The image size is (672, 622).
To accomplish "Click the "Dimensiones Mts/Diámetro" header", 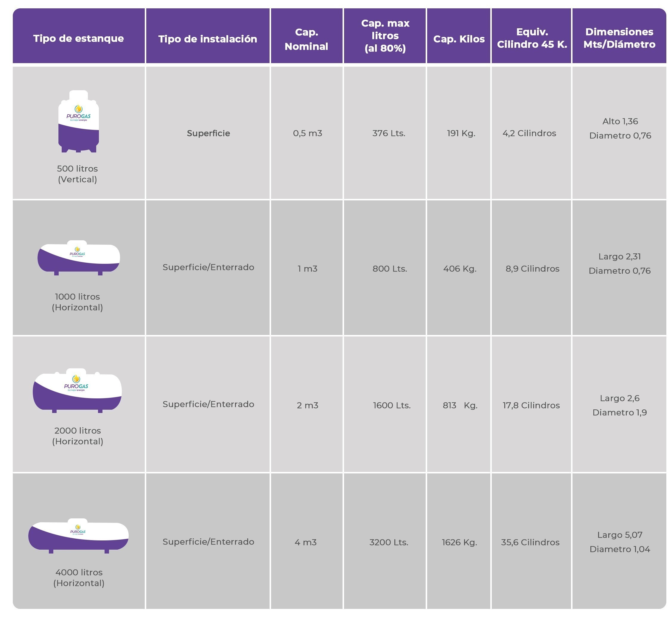I will pos(619,38).
